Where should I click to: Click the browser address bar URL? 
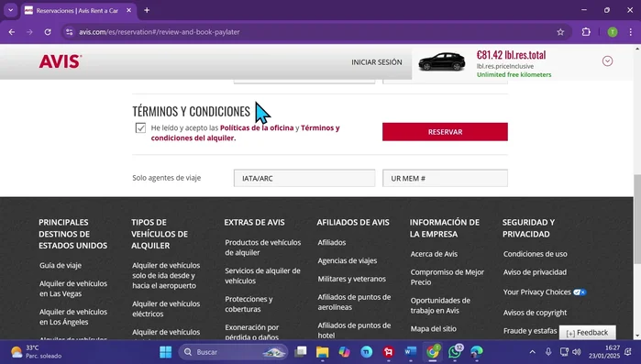[159, 32]
